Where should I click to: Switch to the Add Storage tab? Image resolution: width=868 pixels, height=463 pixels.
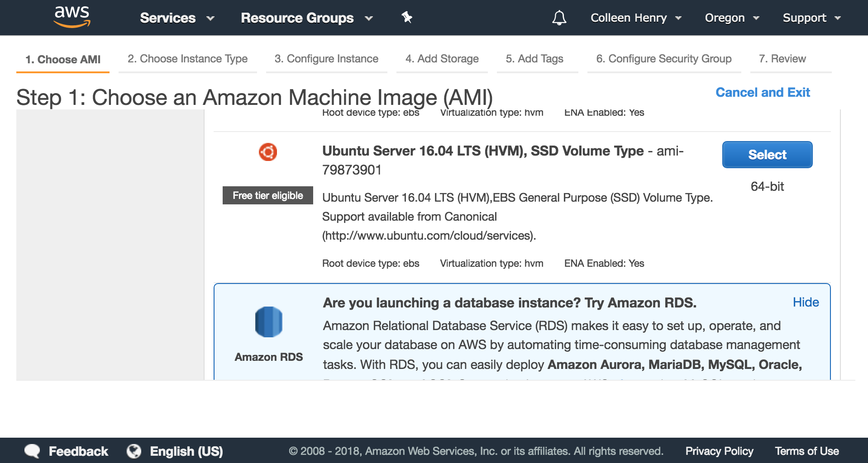click(442, 59)
